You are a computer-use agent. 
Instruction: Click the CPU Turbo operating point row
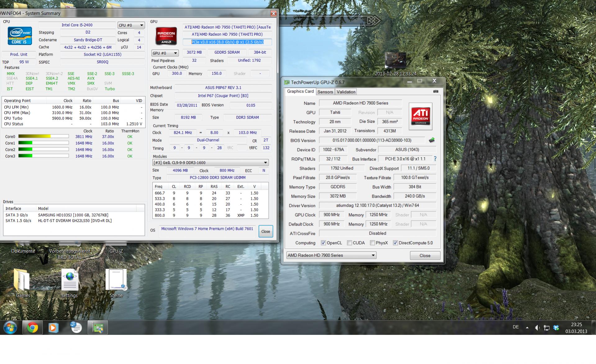(73, 118)
